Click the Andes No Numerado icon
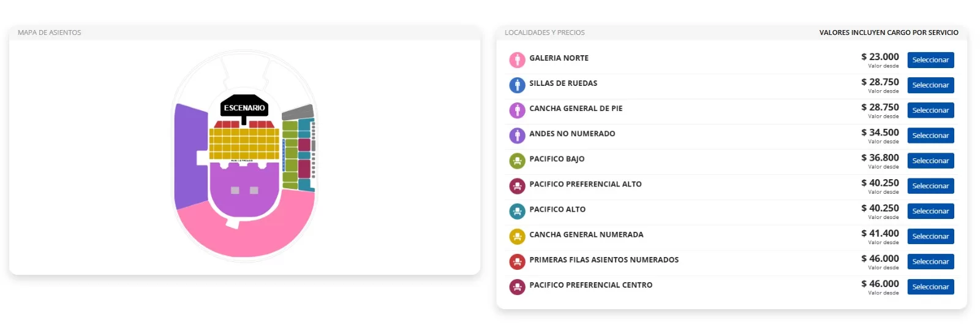Viewport: 980px width, 330px height. coord(517,135)
